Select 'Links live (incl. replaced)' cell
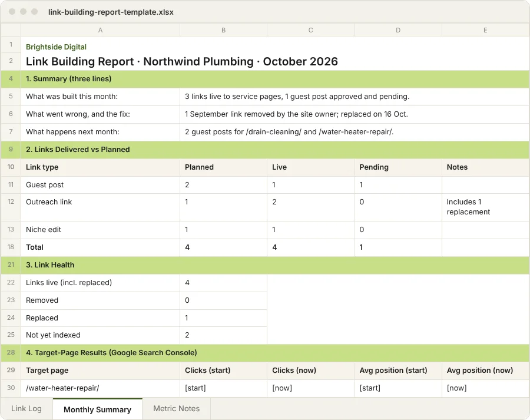530x420 pixels. (100, 283)
